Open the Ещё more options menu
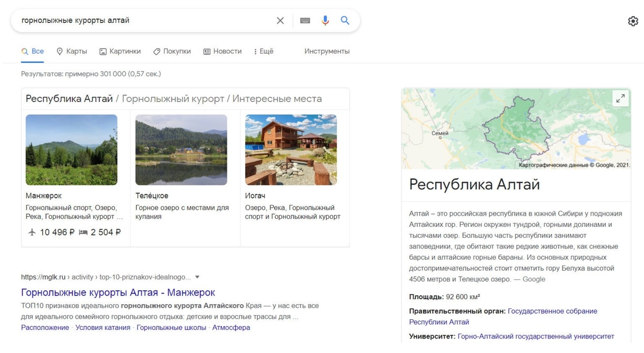Screen dimensions: 644x353 coord(264,51)
